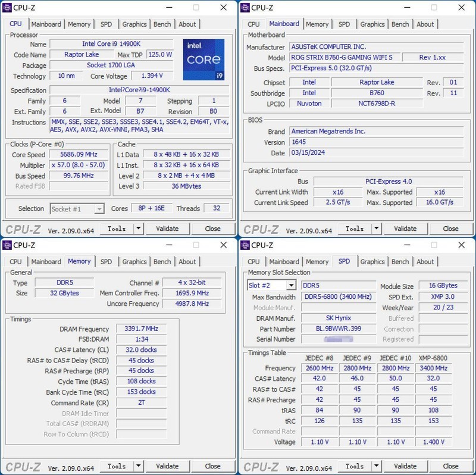Viewport: 476px width, 475px height.
Task: Open the Bench tab in the Mainboard window
Action: click(x=400, y=24)
